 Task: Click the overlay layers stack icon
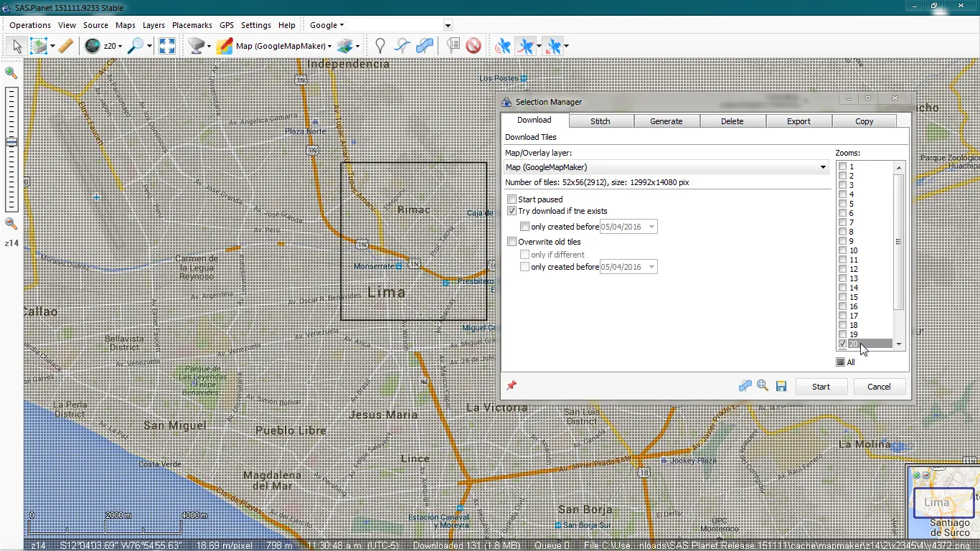345,46
